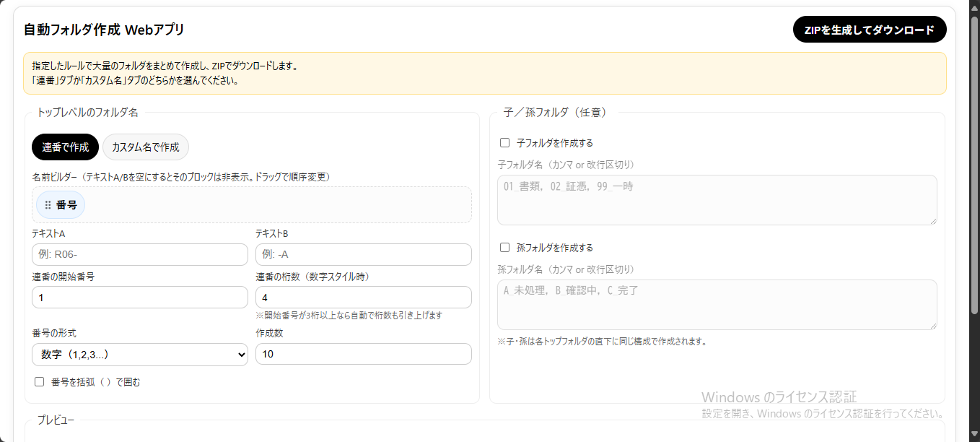The height and width of the screenshot is (442, 980).
Task: Click the テキストA input field
Action: (140, 254)
